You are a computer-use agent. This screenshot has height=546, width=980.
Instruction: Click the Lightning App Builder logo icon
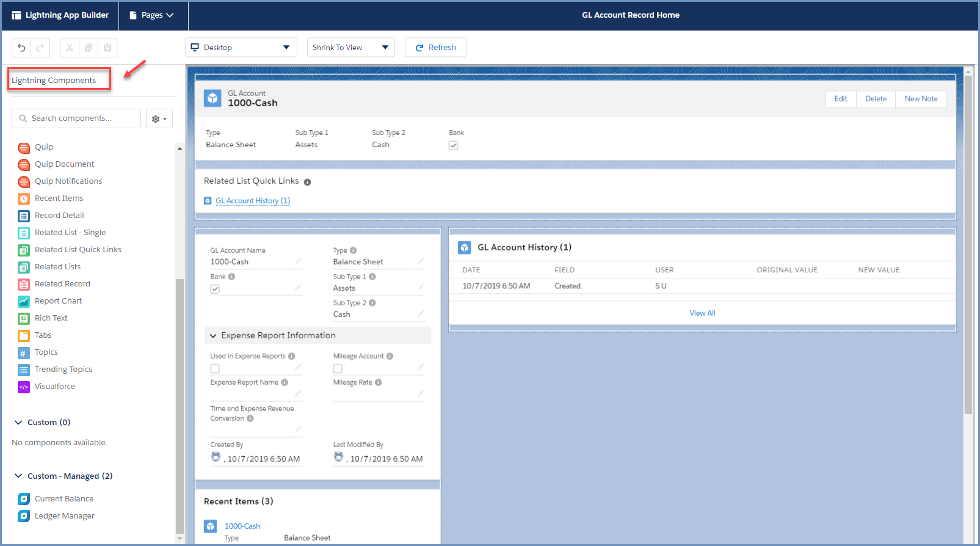pyautogui.click(x=16, y=15)
